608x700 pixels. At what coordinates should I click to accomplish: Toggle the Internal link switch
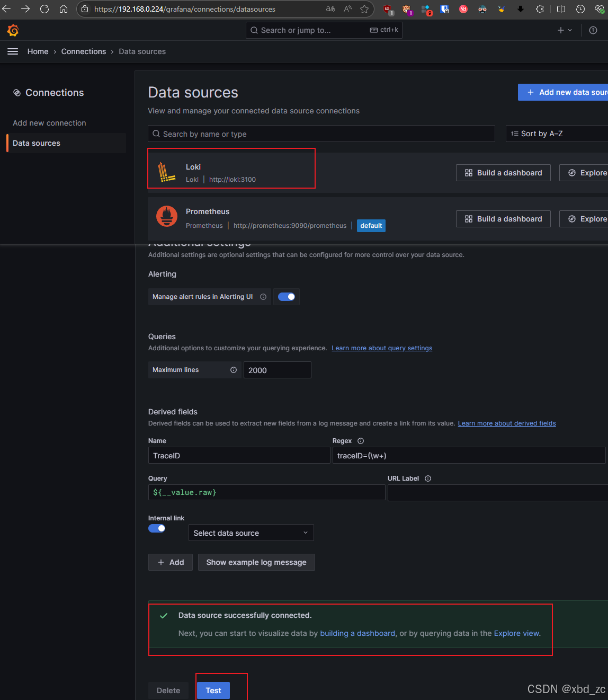(x=157, y=528)
